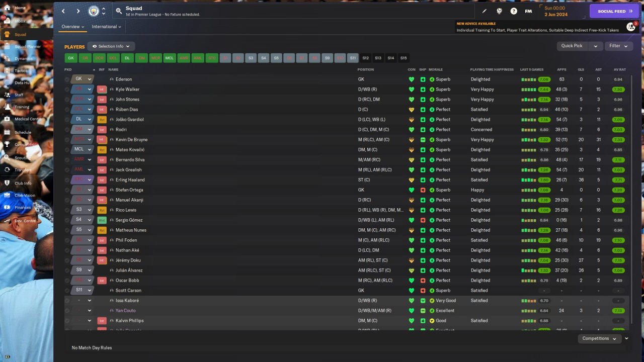Open the Squad Planner sidebar icon
Image resolution: width=644 pixels, height=362 pixels.
pyautogui.click(x=7, y=46)
